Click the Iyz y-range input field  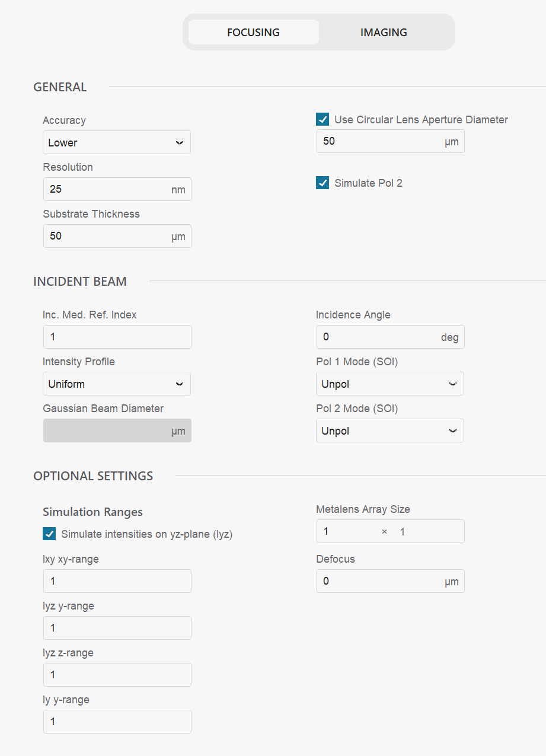(117, 628)
